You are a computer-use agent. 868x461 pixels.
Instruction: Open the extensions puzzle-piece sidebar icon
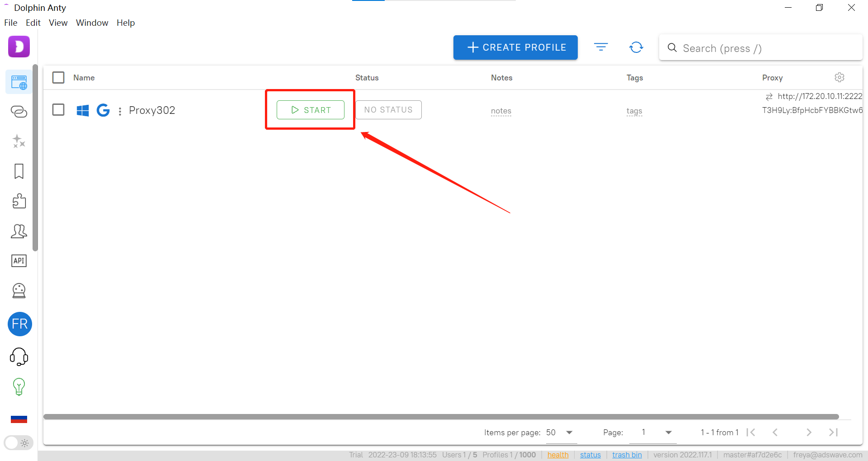point(19,201)
